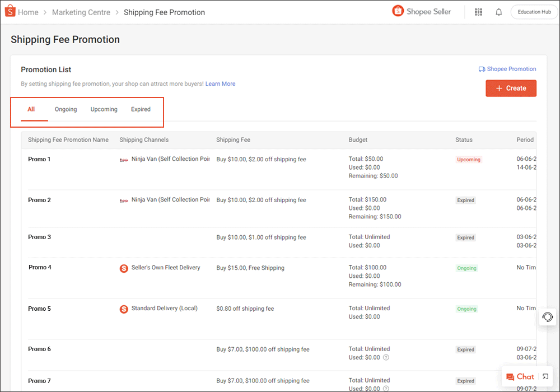560x392 pixels.
Task: Select the Promo 3 row in the table
Action: tap(39, 237)
